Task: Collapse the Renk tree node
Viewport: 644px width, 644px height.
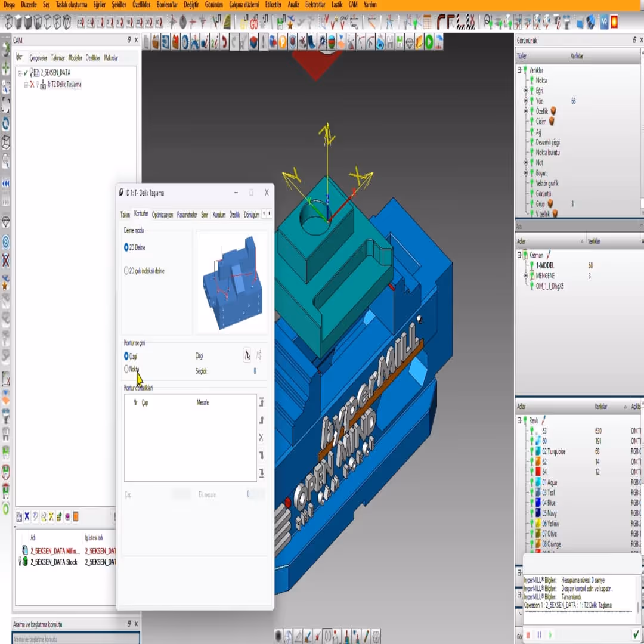Action: (519, 420)
